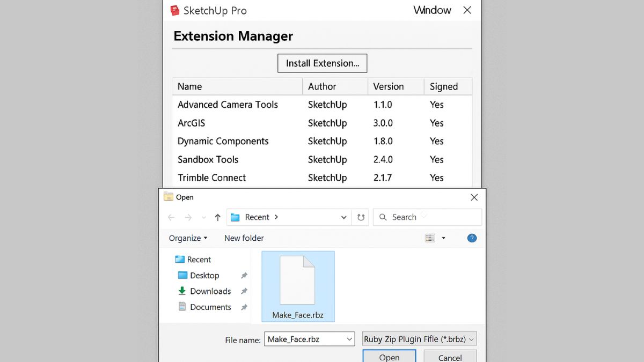Expand the Recent breadcrumb chevron
This screenshot has width=644, height=362.
click(276, 217)
